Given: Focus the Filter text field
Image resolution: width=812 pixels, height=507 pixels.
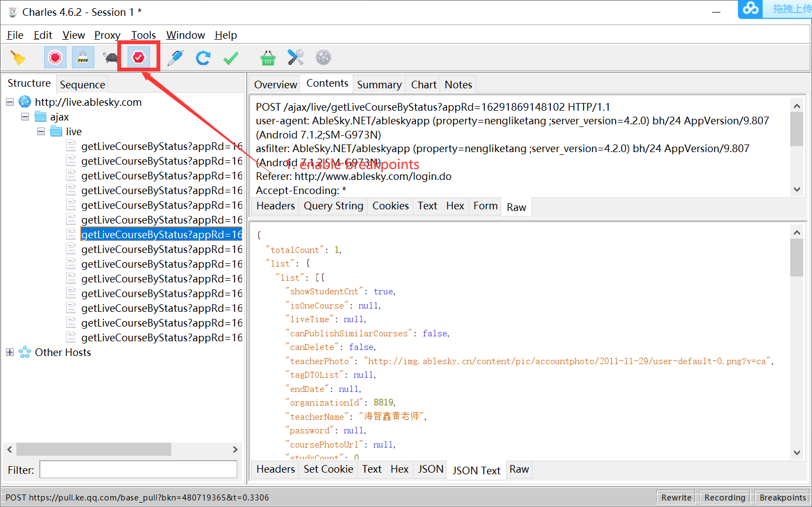Looking at the screenshot, I should tap(139, 469).
